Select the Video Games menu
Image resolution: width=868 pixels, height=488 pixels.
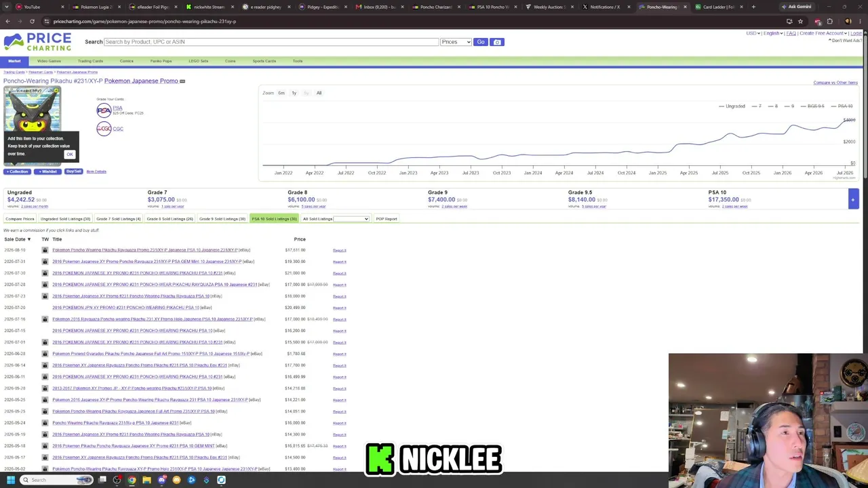click(x=49, y=61)
